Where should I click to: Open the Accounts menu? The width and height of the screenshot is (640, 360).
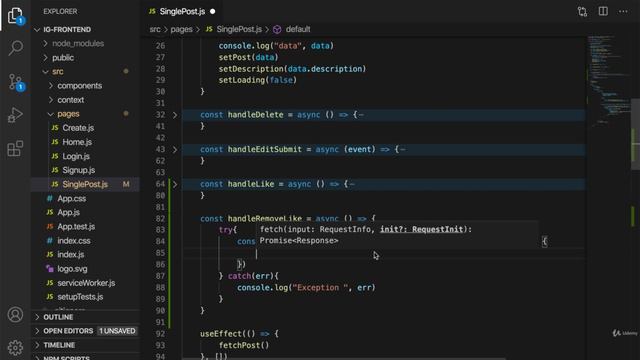point(16,315)
